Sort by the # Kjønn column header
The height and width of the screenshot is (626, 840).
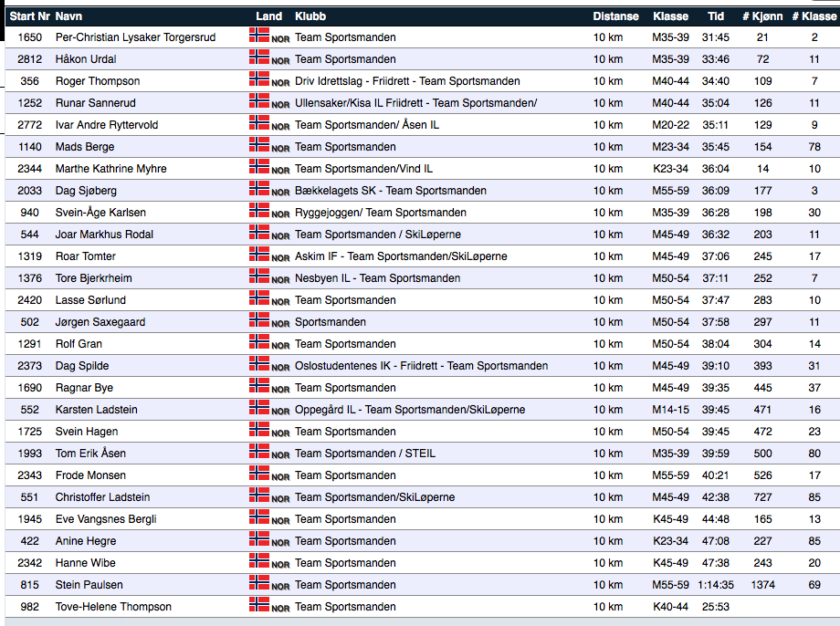[x=762, y=16]
